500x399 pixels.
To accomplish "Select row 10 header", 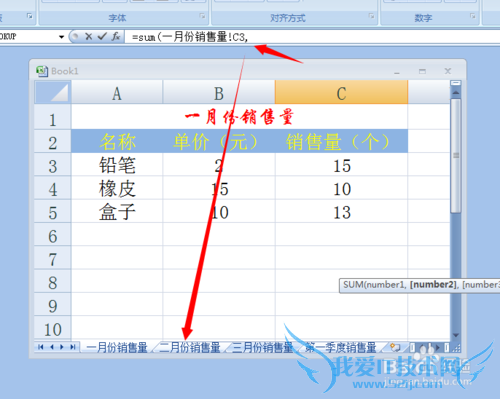I will pyautogui.click(x=53, y=328).
